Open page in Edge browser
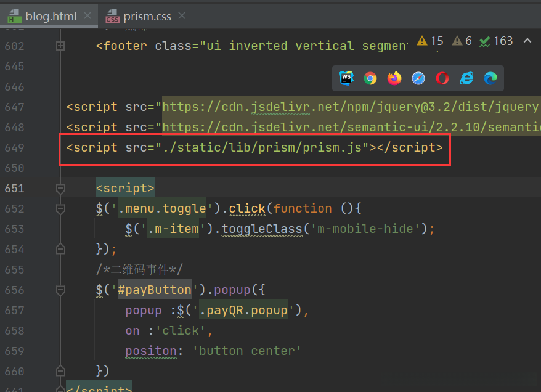Viewport: 541px width, 392px height. pyautogui.click(x=490, y=78)
